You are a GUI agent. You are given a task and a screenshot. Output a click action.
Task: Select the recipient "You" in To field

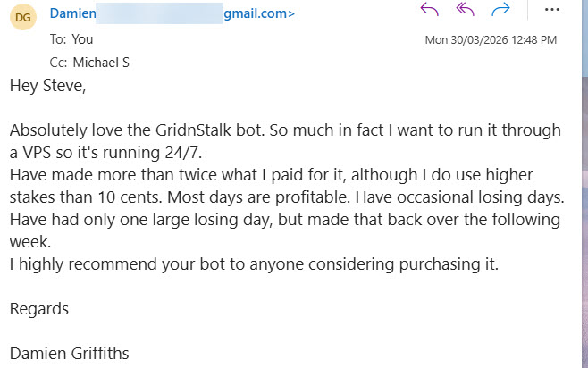(x=82, y=39)
